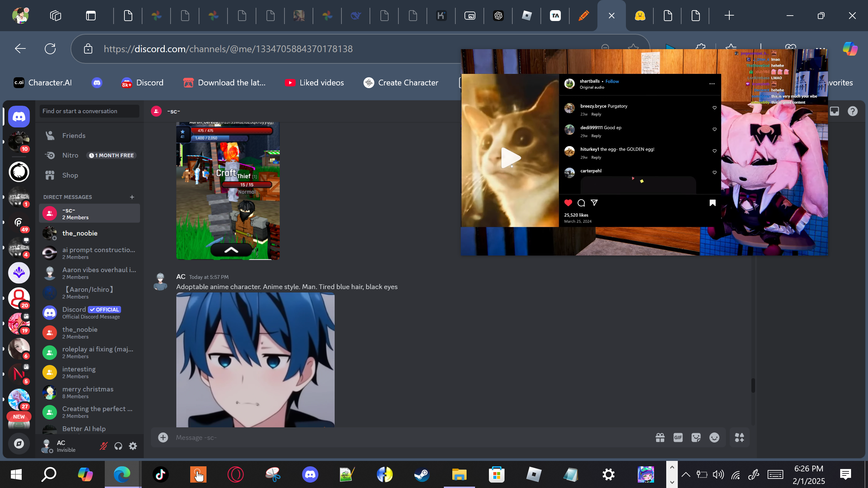This screenshot has height=488, width=868.
Task: Open the_noobie direct message
Action: click(x=80, y=233)
